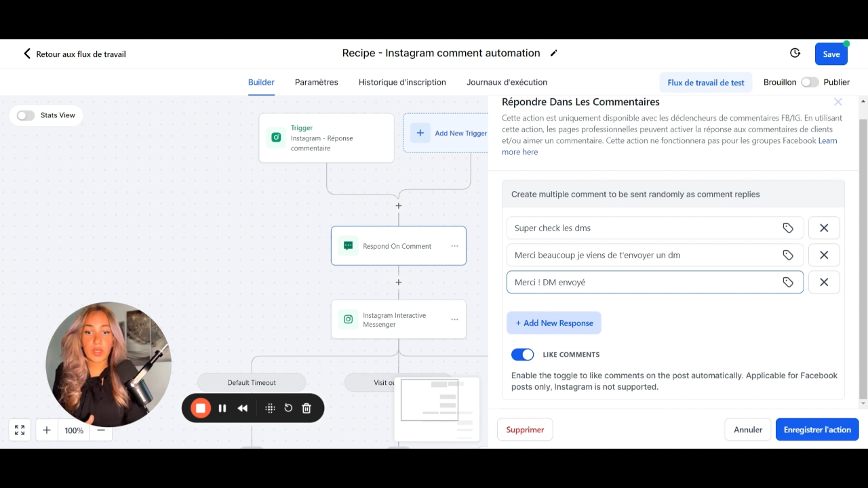Open Historique d'inscription tab
868x488 pixels.
pos(402,82)
